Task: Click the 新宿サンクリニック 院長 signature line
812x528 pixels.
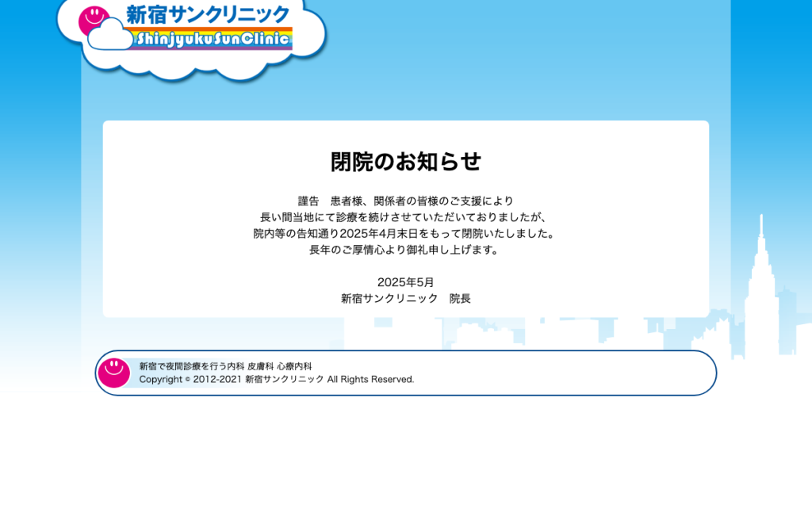Action: (x=405, y=299)
